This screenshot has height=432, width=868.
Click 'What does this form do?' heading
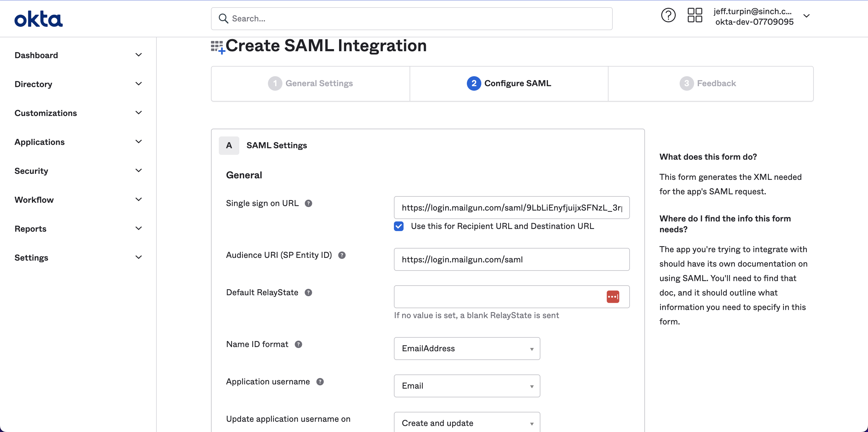click(708, 157)
